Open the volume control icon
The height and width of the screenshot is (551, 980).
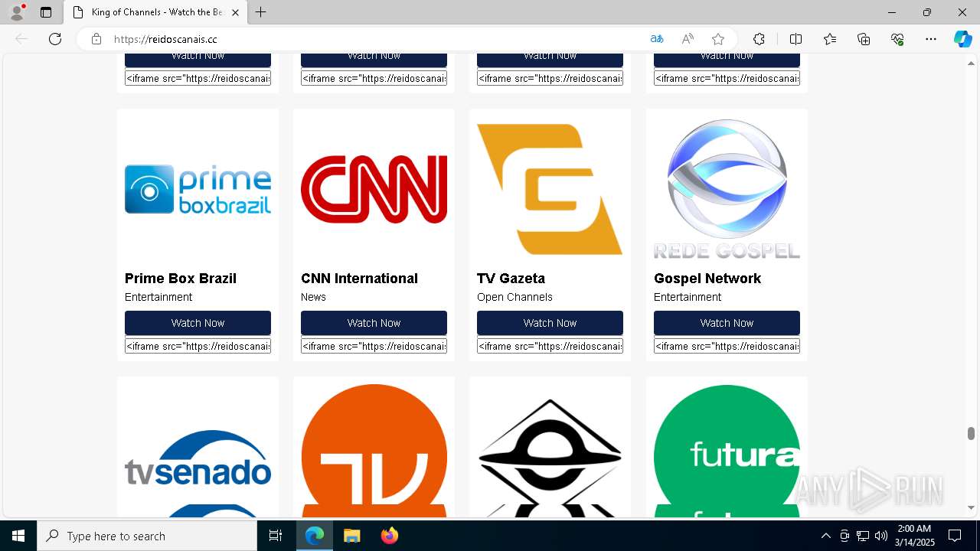point(880,536)
